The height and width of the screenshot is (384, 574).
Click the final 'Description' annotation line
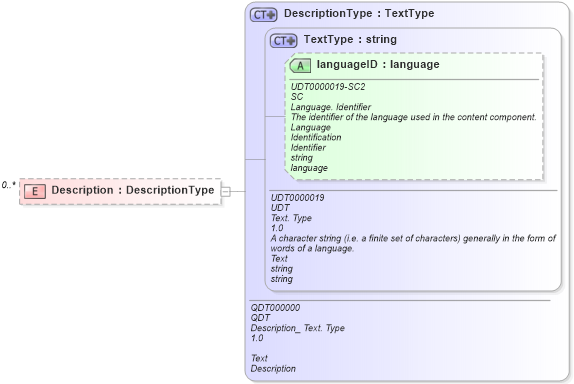(x=273, y=369)
